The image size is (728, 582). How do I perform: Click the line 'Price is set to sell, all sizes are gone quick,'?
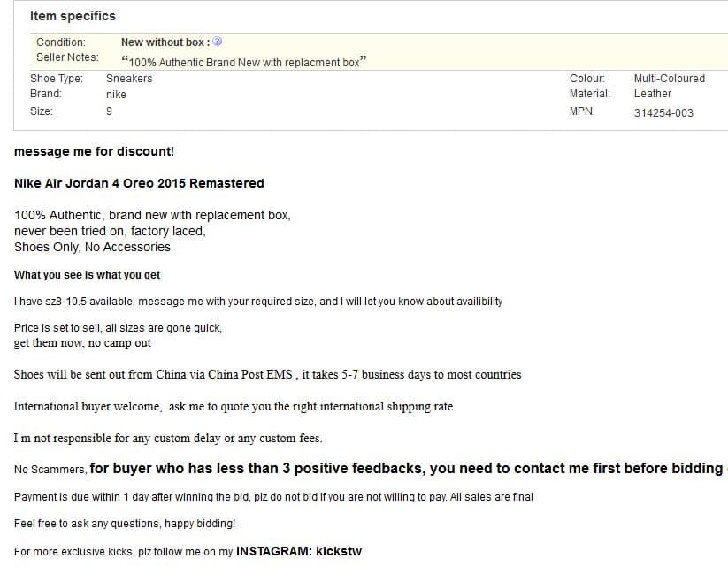pos(118,328)
